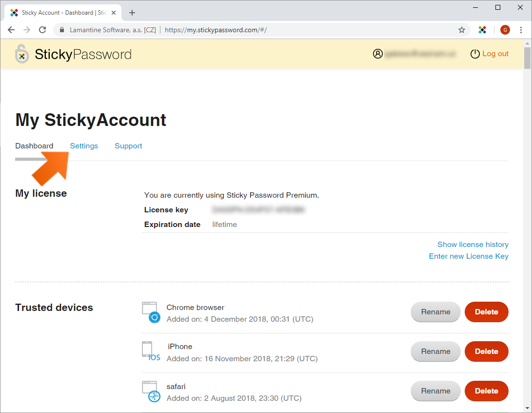Click the 'lifetime' expiration date value
This screenshot has width=532, height=413.
(x=225, y=225)
